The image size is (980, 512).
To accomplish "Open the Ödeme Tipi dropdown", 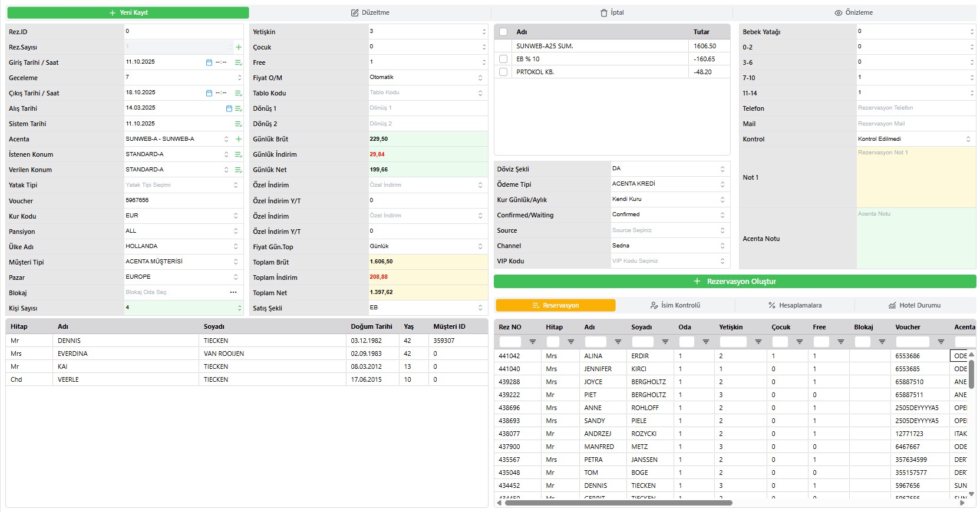I will (x=669, y=184).
